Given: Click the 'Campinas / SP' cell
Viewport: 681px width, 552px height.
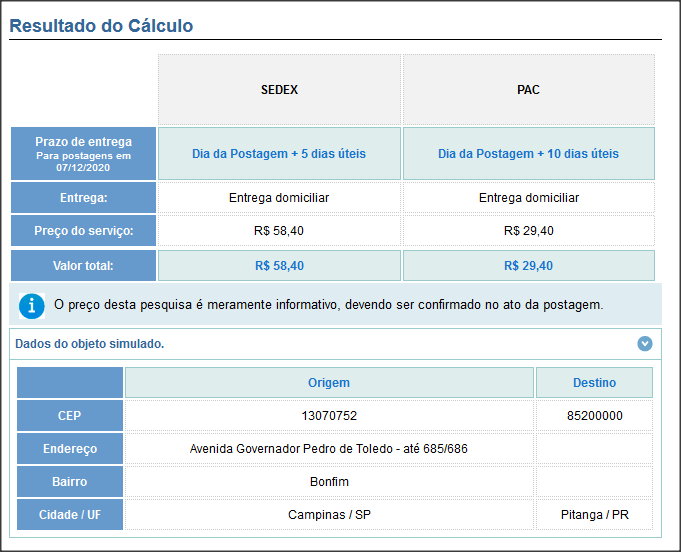Looking at the screenshot, I should coord(329,515).
